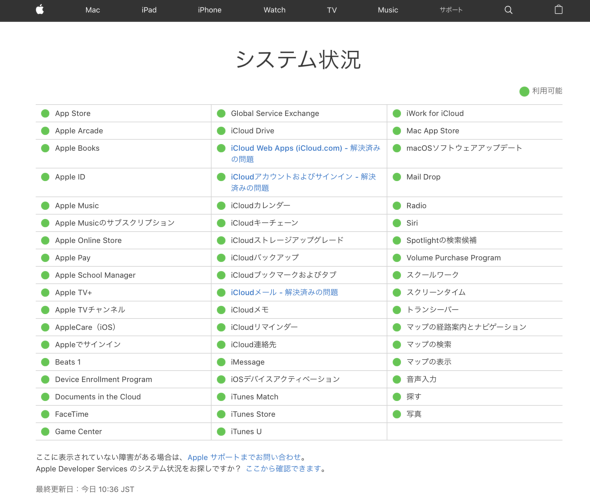Viewport: 590px width, 503px height.
Task: Open the iCloudメール resolved issue link
Action: tap(284, 292)
